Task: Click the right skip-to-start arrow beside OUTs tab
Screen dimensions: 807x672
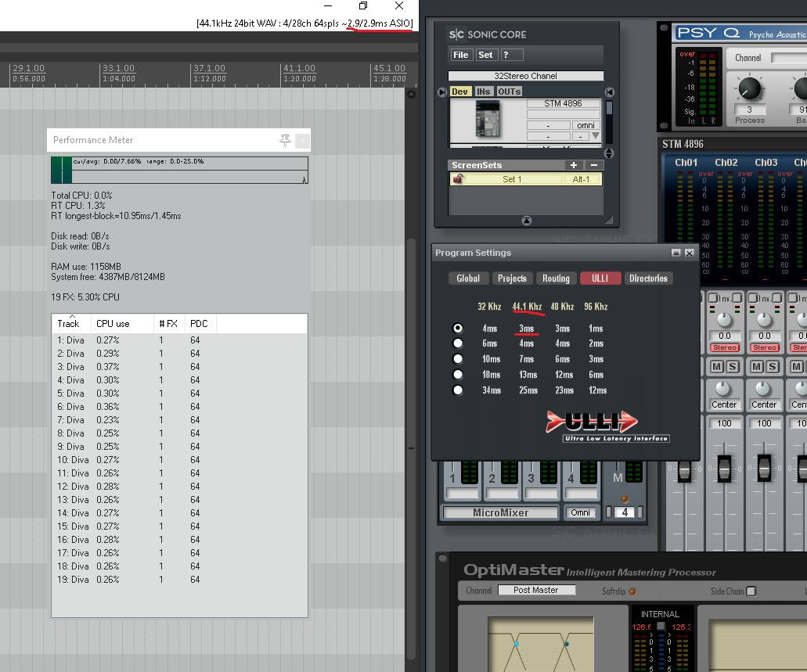Action: click(610, 92)
